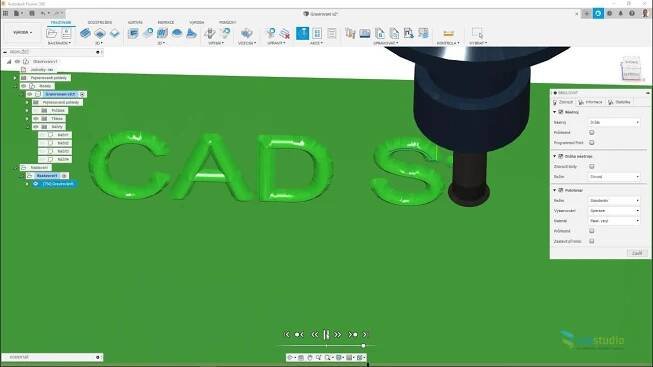
Task: Click the New Setup folder icon
Action: [x=52, y=33]
